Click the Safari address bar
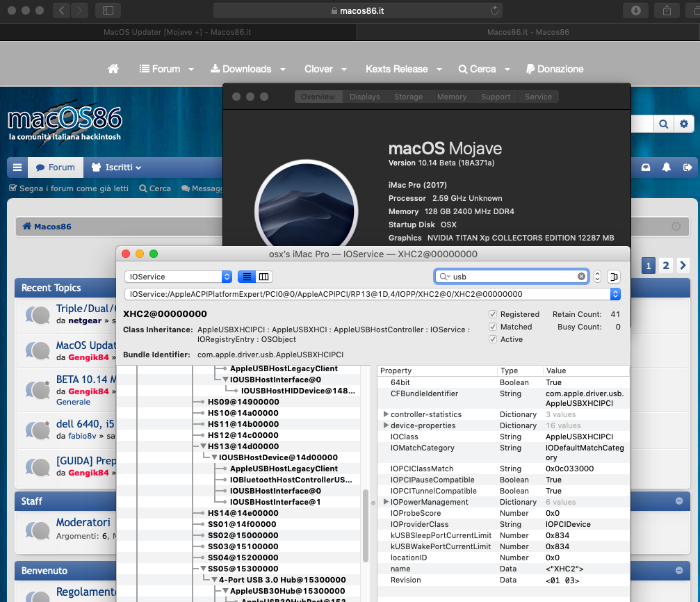The image size is (700, 602). (357, 10)
